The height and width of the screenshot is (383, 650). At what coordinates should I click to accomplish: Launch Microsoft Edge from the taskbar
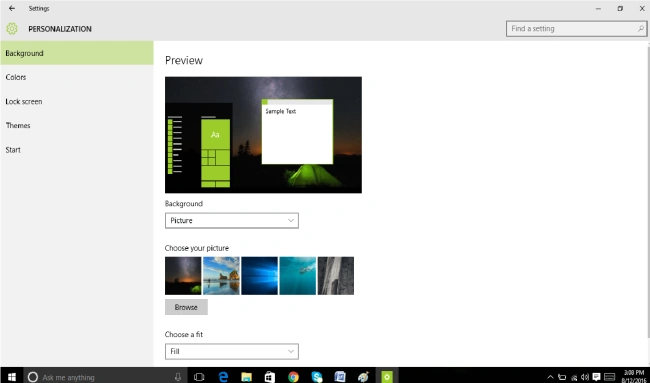tap(223, 377)
